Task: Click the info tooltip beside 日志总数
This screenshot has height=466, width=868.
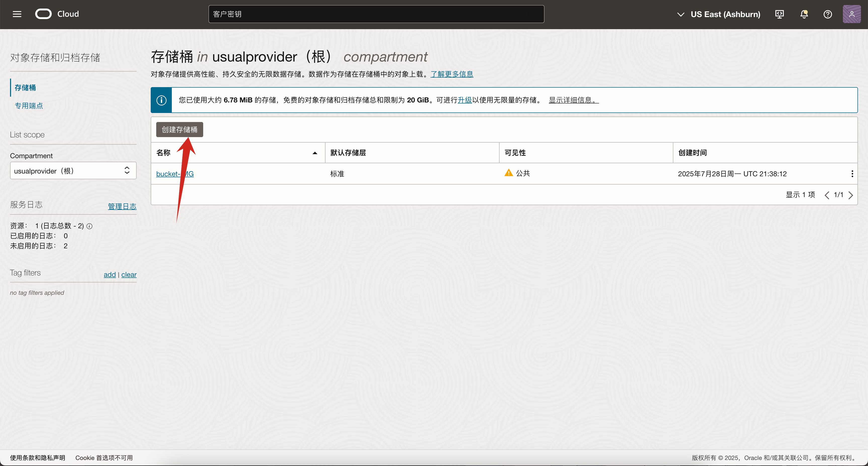Action: [89, 226]
